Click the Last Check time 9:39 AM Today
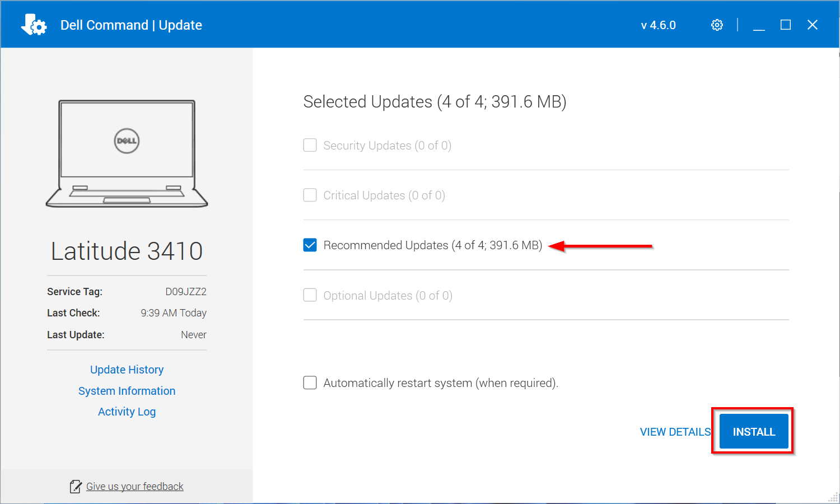The image size is (840, 504). tap(174, 313)
